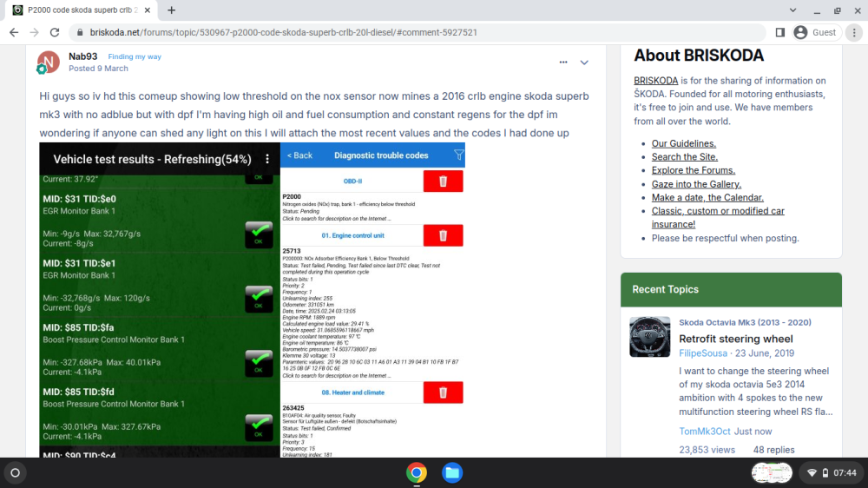Open the diagnostic trouble codes screenshot
This screenshot has width=868, height=488.
click(x=372, y=300)
